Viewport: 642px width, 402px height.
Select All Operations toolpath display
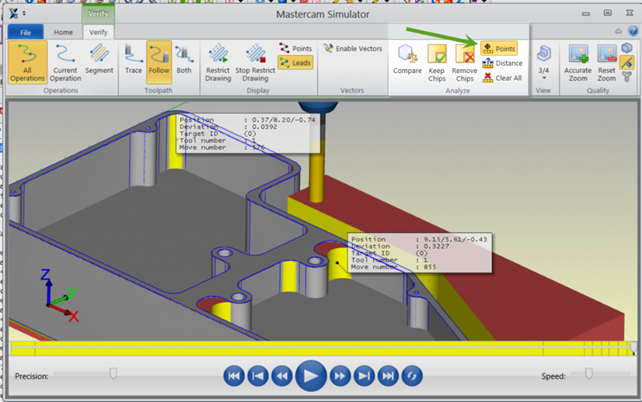click(x=27, y=62)
